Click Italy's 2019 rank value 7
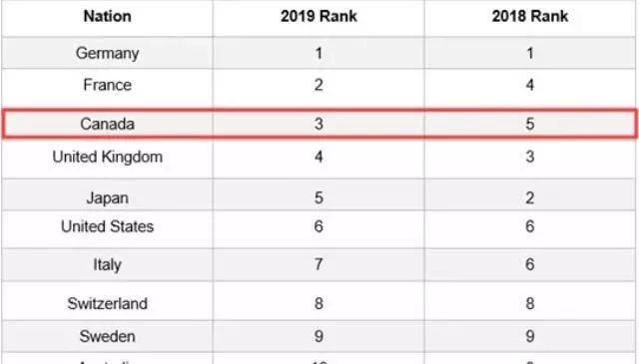Screen dimensions: 639x364 tap(319, 264)
